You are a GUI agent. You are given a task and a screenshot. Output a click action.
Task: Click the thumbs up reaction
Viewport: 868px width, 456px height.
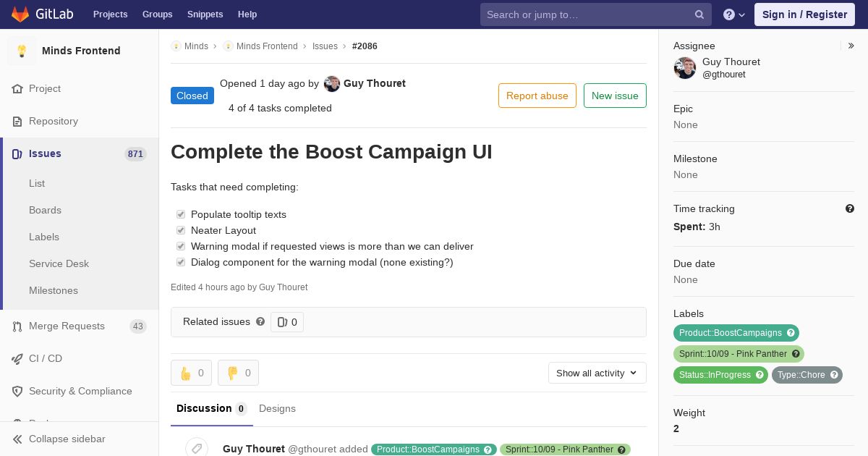[191, 373]
